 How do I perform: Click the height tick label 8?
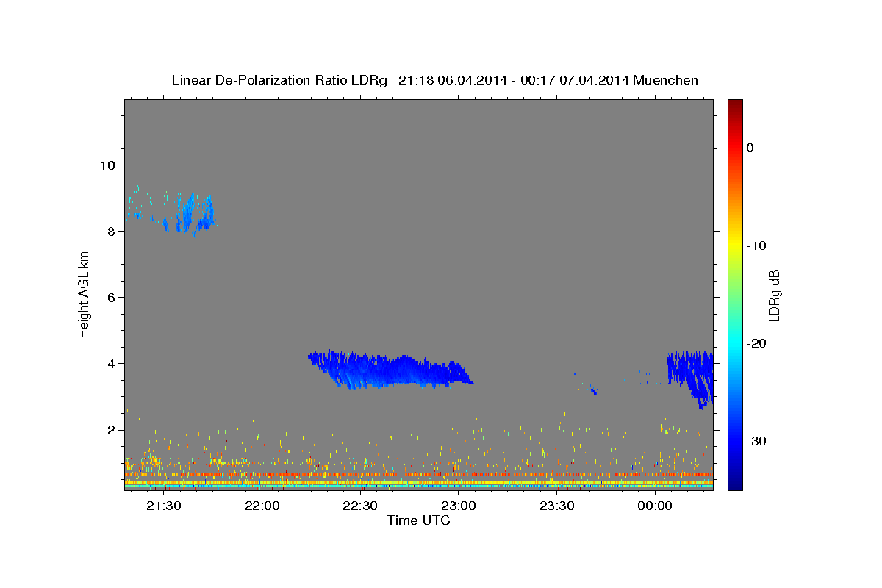click(111, 231)
